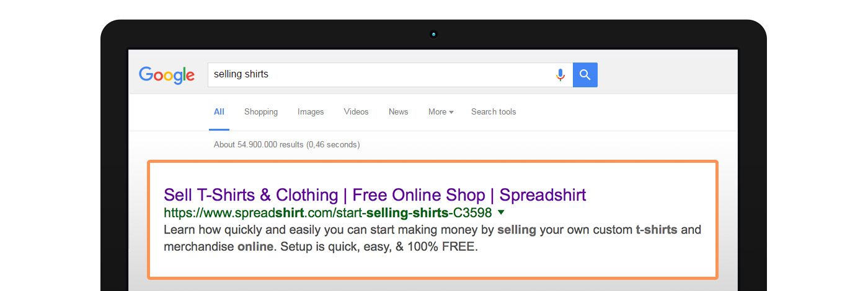Image resolution: width=868 pixels, height=291 pixels.
Task: Open Search tools options
Action: [494, 112]
